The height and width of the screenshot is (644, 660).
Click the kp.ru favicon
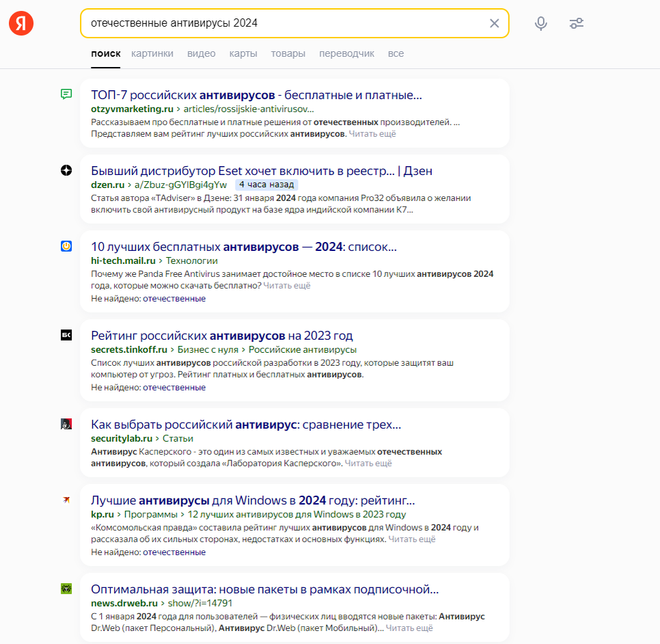coord(66,500)
